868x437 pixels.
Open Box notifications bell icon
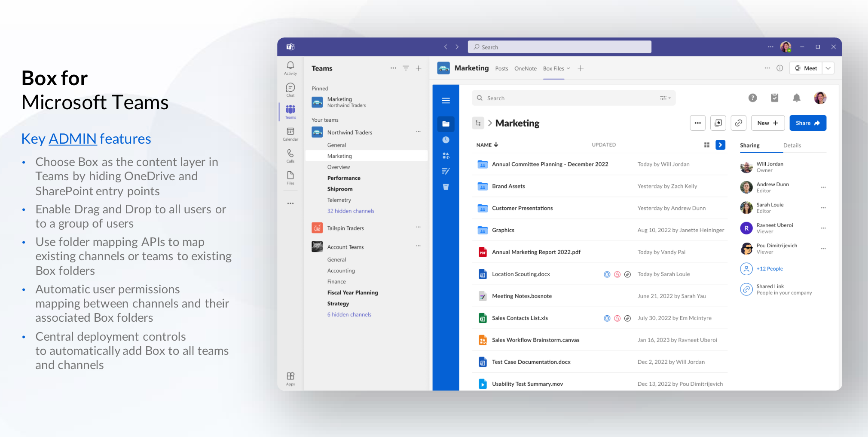797,98
